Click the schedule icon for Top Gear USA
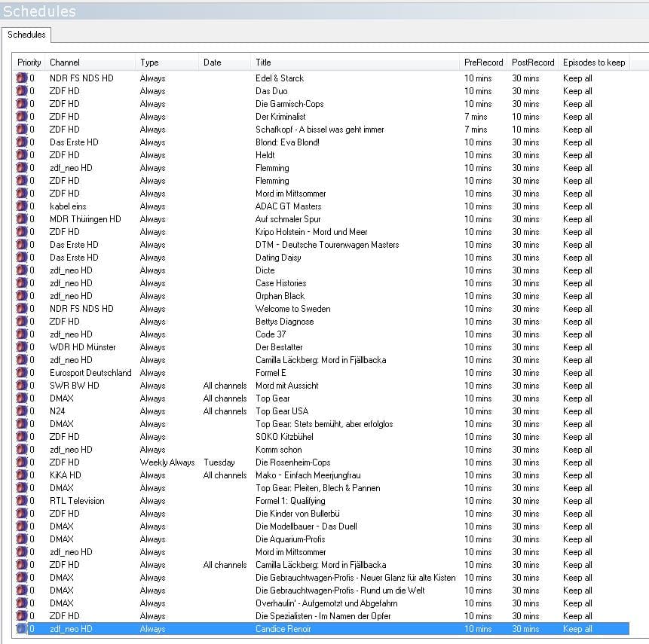The image size is (649, 644). click(22, 411)
